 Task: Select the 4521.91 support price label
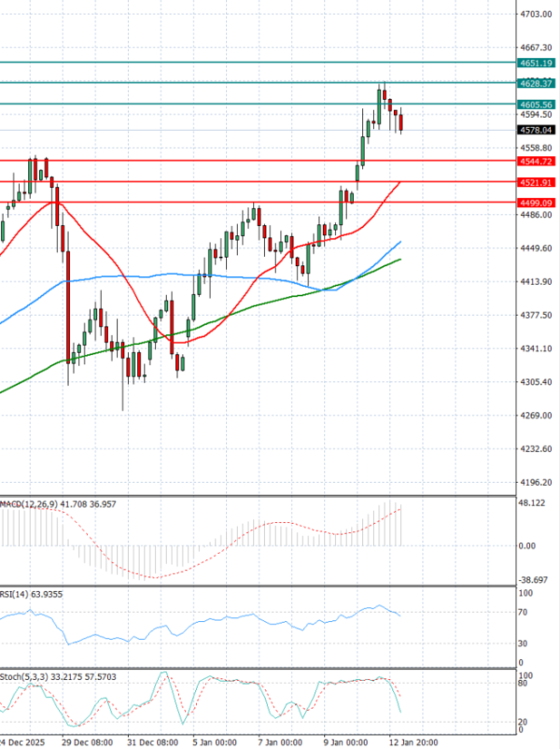[537, 182]
